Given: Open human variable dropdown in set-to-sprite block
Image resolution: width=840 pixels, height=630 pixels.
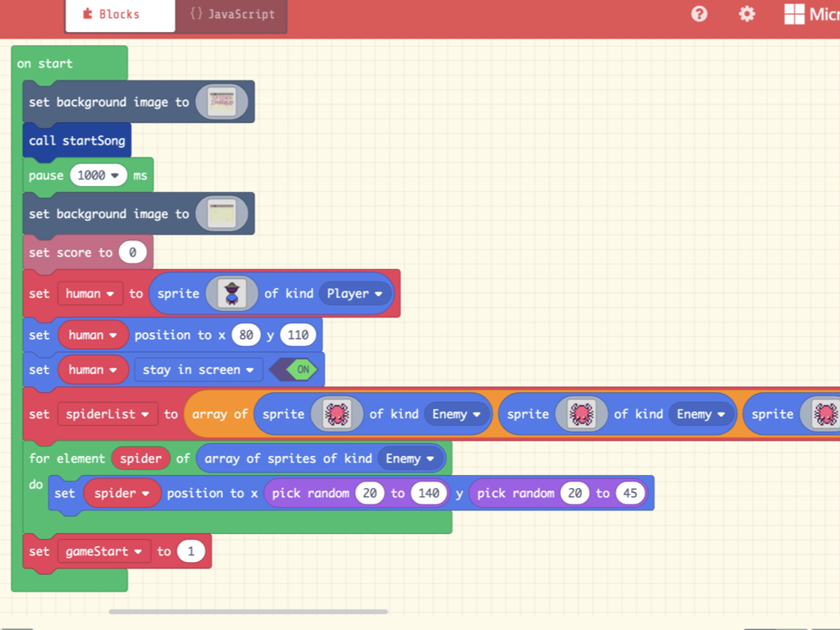Looking at the screenshot, I should (x=90, y=294).
